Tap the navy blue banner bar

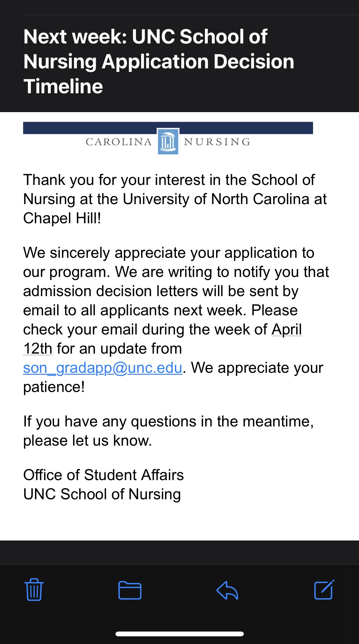point(168,128)
